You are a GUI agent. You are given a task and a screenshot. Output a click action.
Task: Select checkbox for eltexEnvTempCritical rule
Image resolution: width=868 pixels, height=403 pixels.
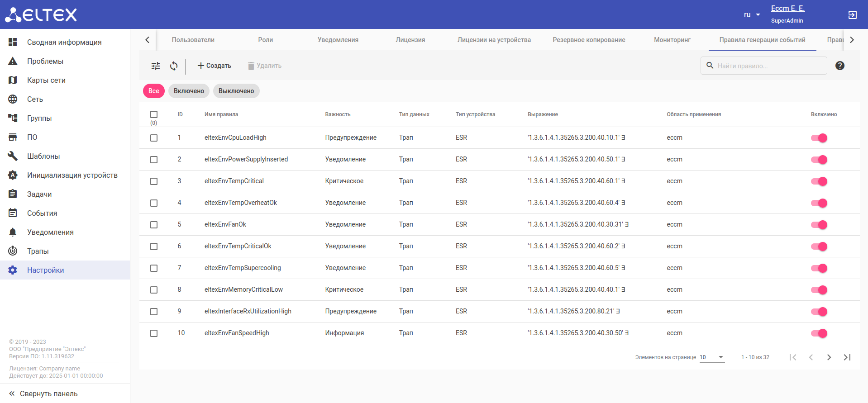tap(154, 181)
